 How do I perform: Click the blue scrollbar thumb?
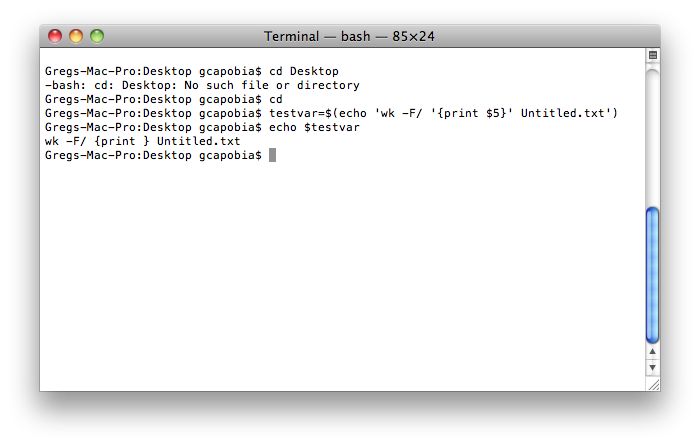click(653, 275)
